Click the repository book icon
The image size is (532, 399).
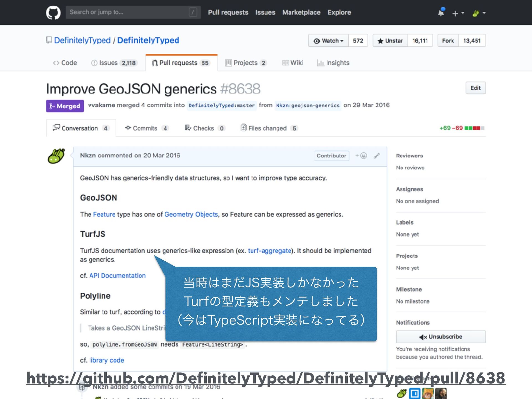pyautogui.click(x=49, y=40)
